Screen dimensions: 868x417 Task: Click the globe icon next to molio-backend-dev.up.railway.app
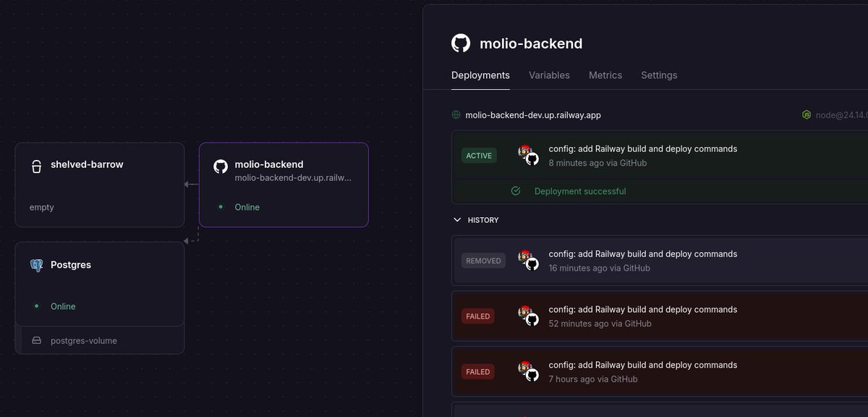tap(456, 115)
